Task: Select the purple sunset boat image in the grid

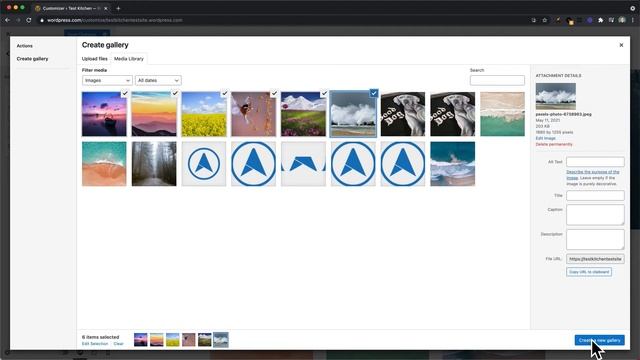Action: pyautogui.click(x=104, y=114)
